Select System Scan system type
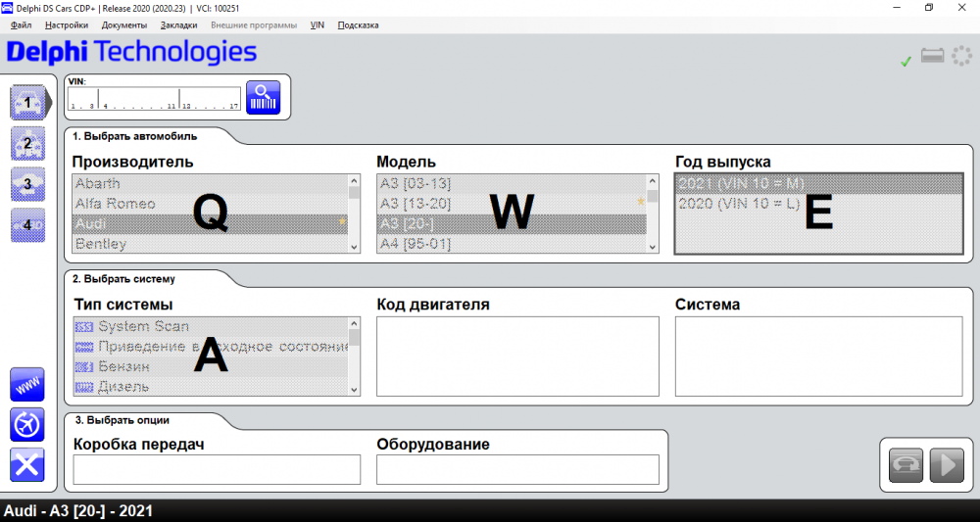The height and width of the screenshot is (522, 980). (211, 326)
